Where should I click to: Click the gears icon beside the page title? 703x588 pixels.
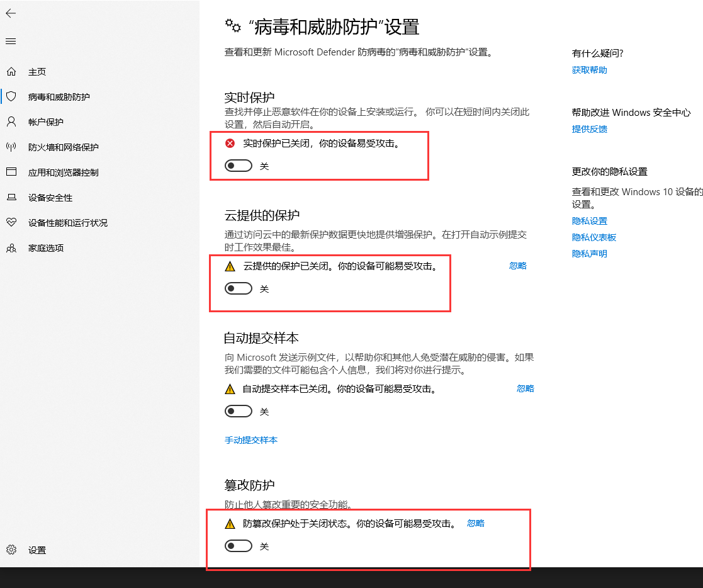click(x=233, y=26)
